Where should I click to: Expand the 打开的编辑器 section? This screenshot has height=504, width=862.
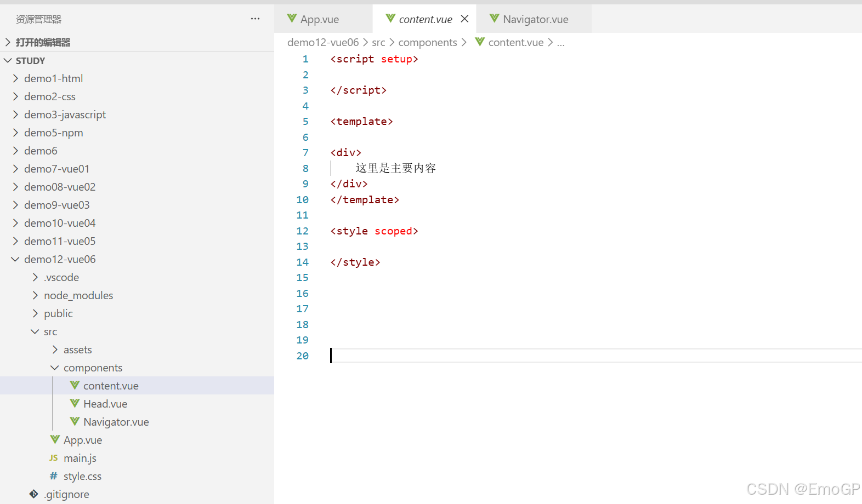[137, 42]
